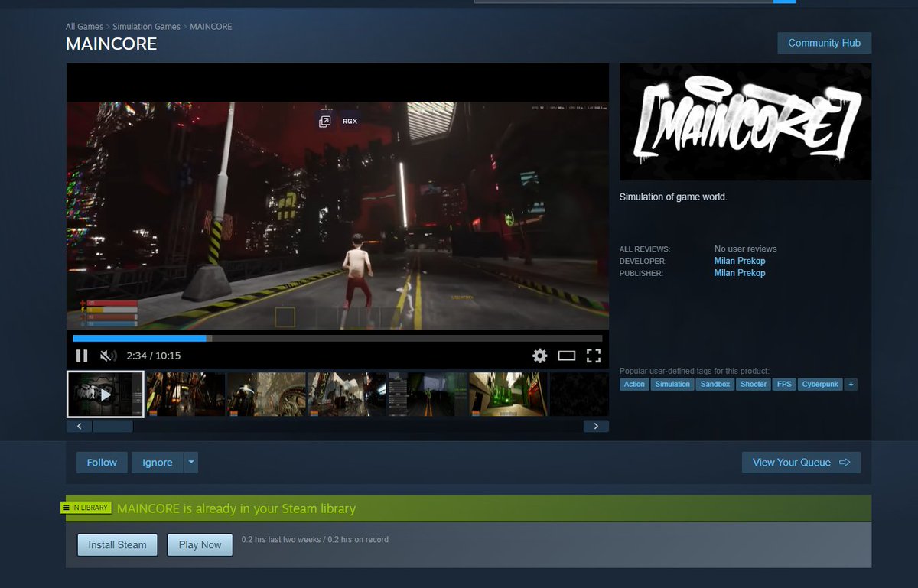Viewport: 918px width, 588px height.
Task: Click the Simulation tag
Action: (672, 385)
